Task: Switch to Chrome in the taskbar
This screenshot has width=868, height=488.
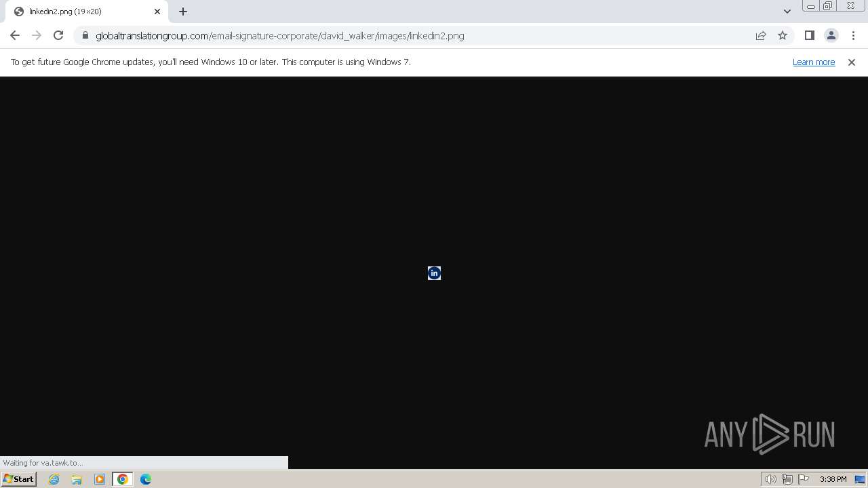Action: 123,479
